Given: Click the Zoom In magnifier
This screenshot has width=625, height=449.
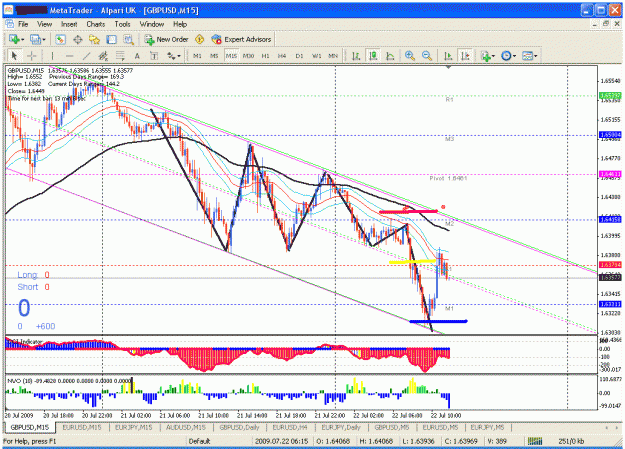Looking at the screenshot, I should click(410, 56).
